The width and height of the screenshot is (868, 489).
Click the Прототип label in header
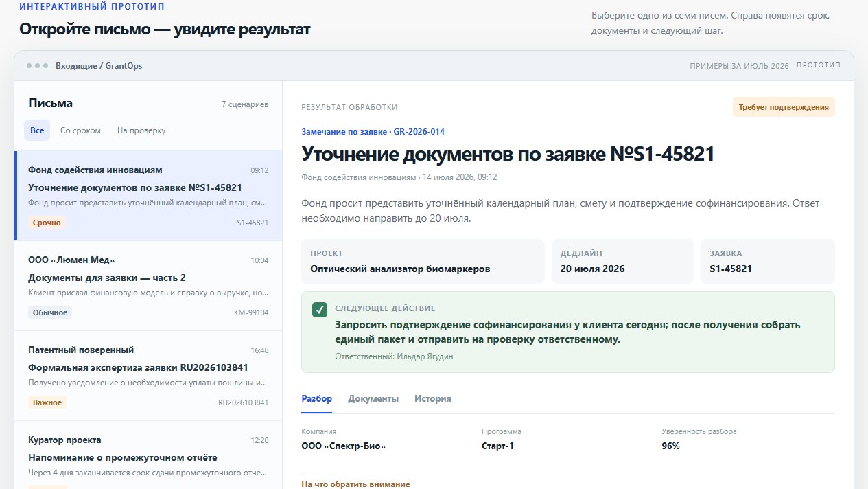[819, 66]
